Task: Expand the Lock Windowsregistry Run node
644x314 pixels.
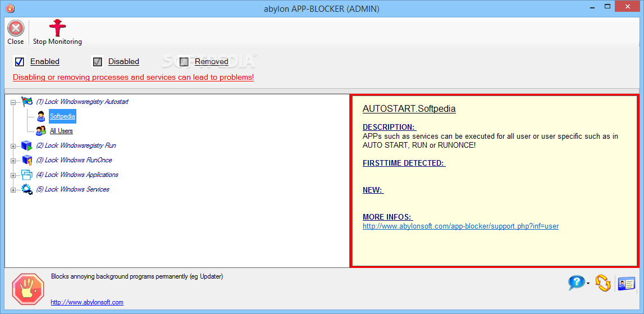Action: [13, 146]
